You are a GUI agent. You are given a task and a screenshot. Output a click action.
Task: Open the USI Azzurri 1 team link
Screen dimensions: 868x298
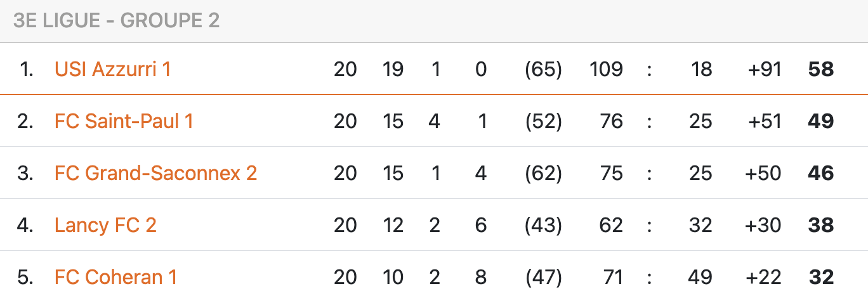(113, 69)
